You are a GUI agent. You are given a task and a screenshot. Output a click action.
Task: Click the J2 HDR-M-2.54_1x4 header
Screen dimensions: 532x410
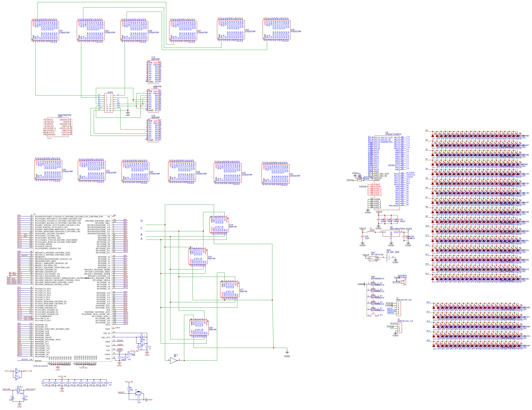click(399, 327)
